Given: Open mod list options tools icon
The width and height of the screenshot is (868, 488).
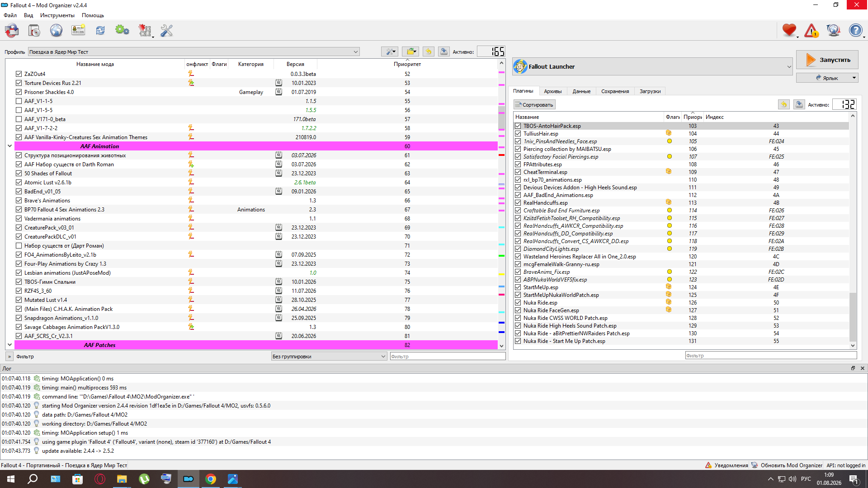Looking at the screenshot, I should click(x=389, y=52).
